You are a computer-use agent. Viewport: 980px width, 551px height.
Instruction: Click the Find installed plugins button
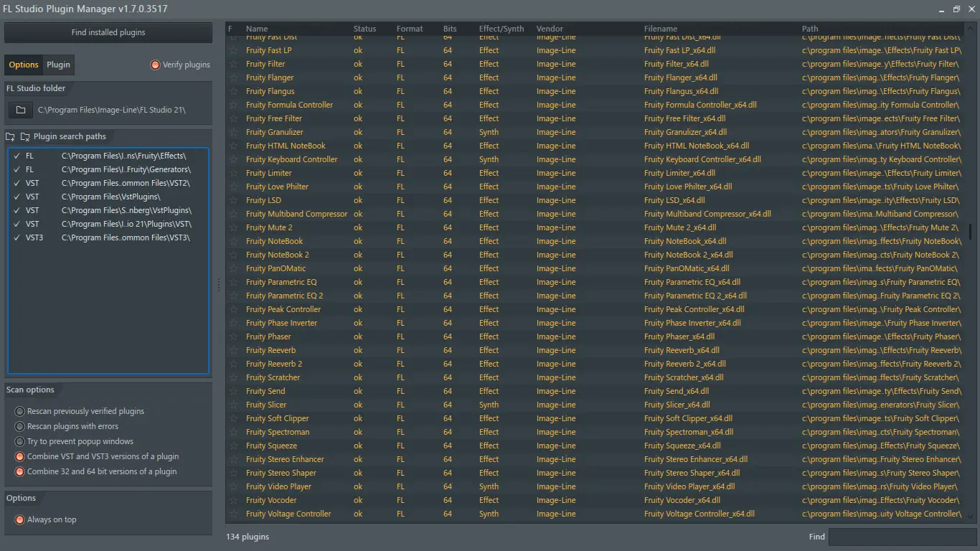[108, 32]
